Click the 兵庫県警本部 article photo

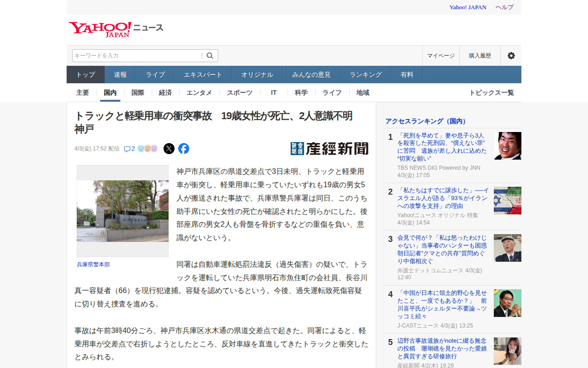point(123,211)
